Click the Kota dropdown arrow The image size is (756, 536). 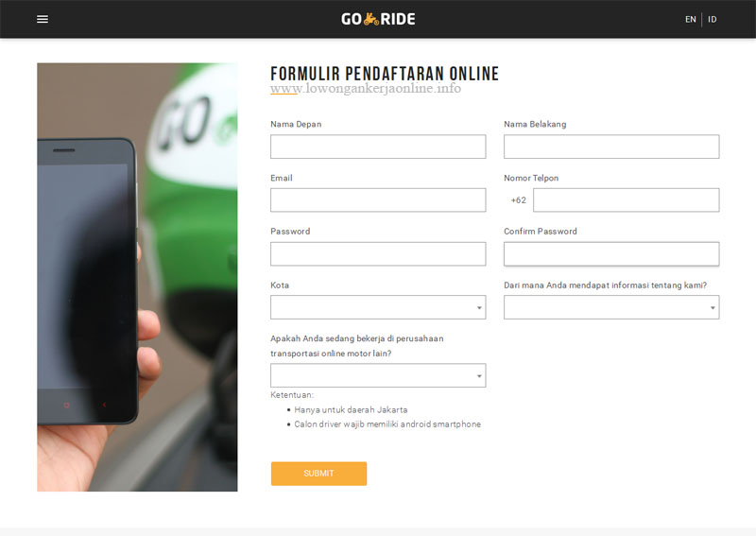point(479,308)
